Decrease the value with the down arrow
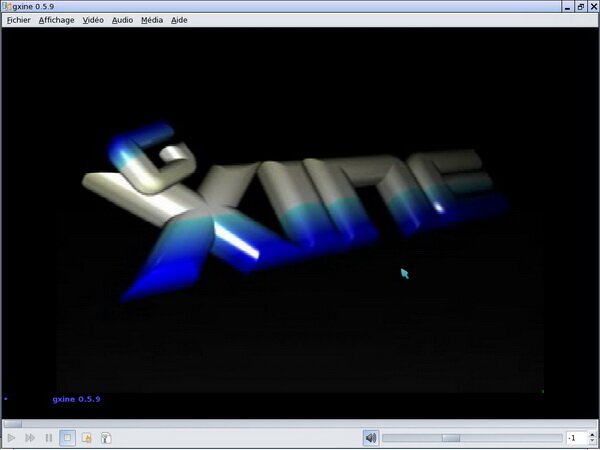The width and height of the screenshot is (600, 450). click(592, 441)
